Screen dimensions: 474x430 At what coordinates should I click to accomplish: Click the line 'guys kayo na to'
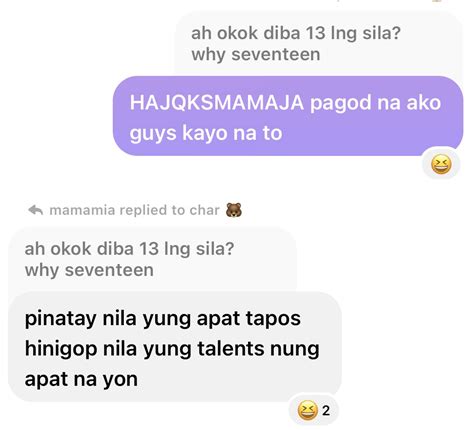tap(206, 134)
